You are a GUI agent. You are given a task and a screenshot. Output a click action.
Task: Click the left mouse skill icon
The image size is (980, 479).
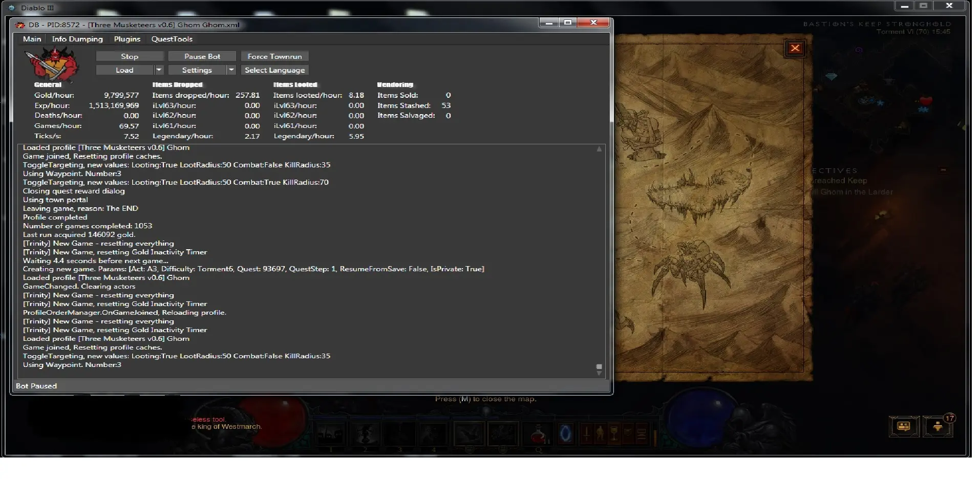pyautogui.click(x=468, y=434)
